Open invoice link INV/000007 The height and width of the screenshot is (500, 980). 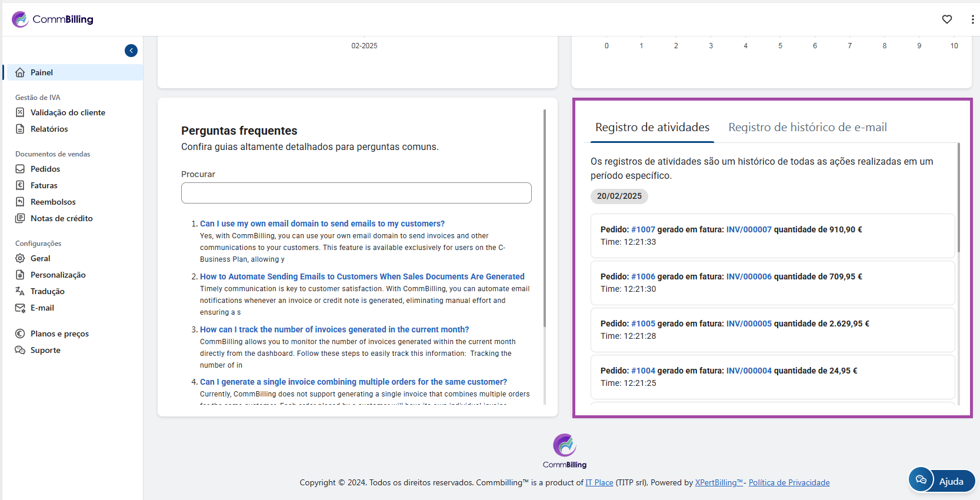pyautogui.click(x=748, y=230)
